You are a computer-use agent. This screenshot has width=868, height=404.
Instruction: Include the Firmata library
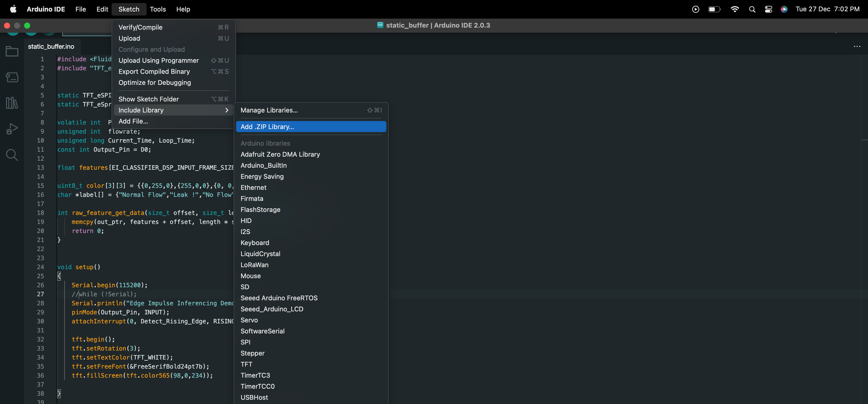311,199
